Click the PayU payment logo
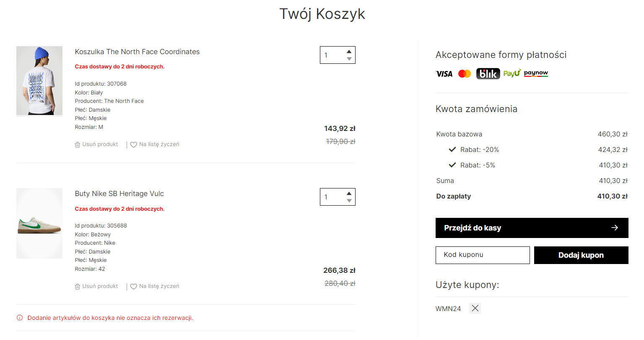The height and width of the screenshot is (340, 644). pyautogui.click(x=512, y=73)
